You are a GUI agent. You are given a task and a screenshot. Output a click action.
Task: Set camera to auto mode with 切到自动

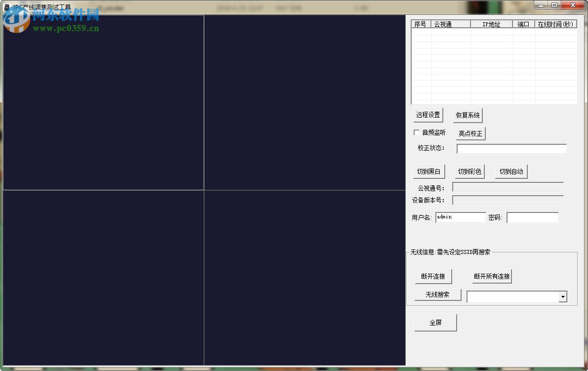(x=511, y=171)
